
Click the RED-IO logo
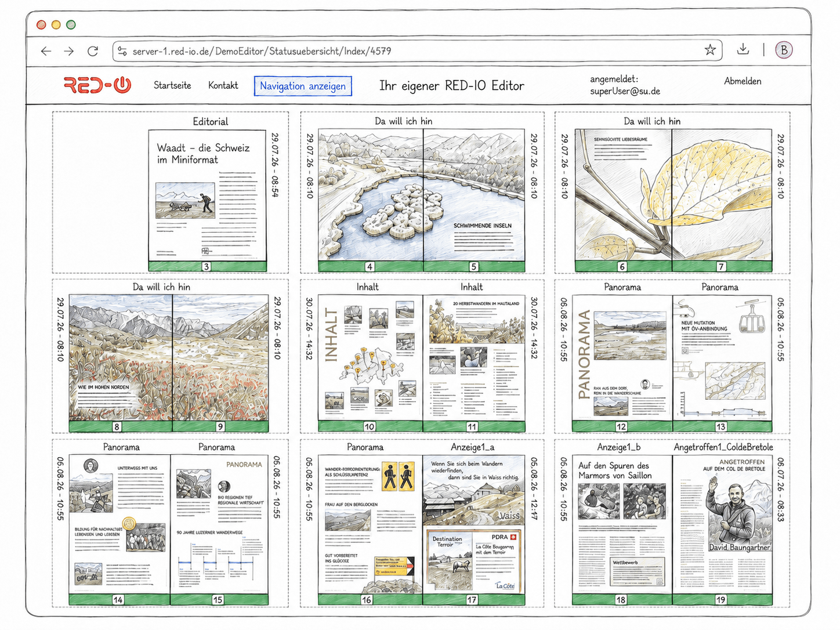coord(97,85)
